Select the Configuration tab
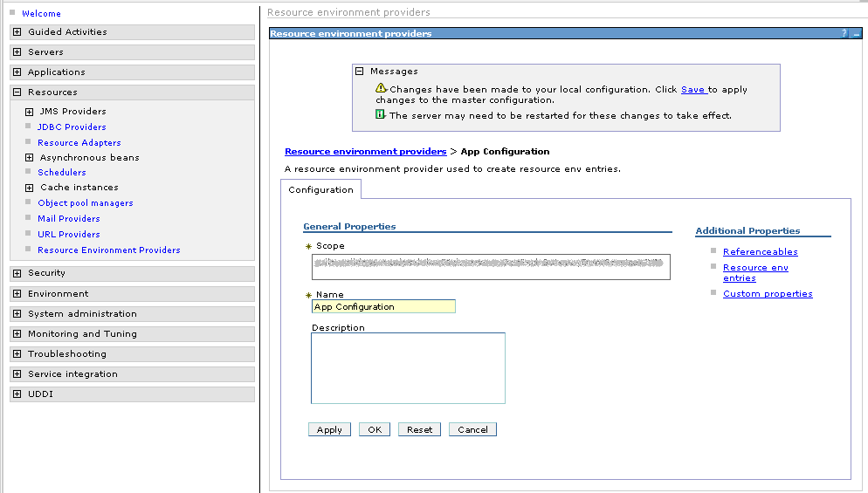 pos(320,189)
